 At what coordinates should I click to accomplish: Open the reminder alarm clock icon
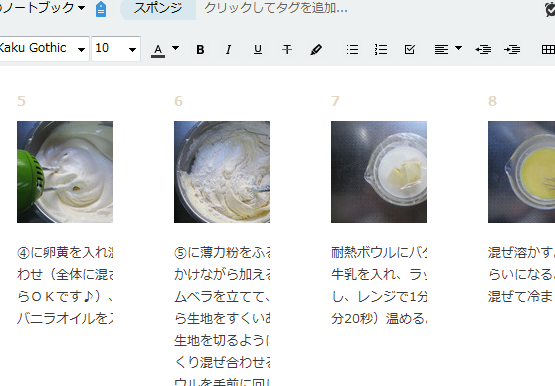(x=550, y=9)
